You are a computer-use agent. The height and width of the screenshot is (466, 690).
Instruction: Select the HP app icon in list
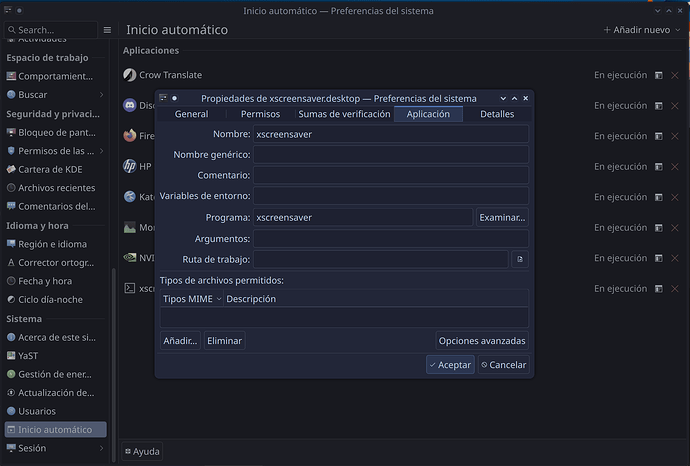click(x=129, y=166)
